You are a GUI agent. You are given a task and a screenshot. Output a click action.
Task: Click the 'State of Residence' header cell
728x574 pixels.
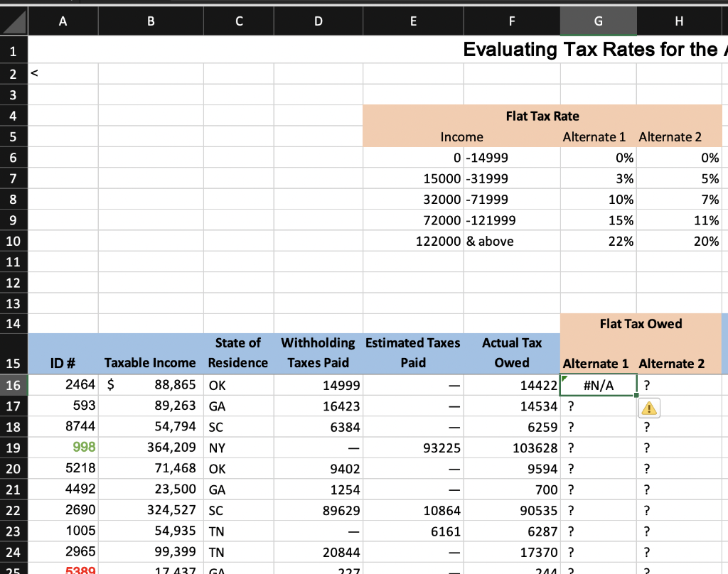point(239,354)
